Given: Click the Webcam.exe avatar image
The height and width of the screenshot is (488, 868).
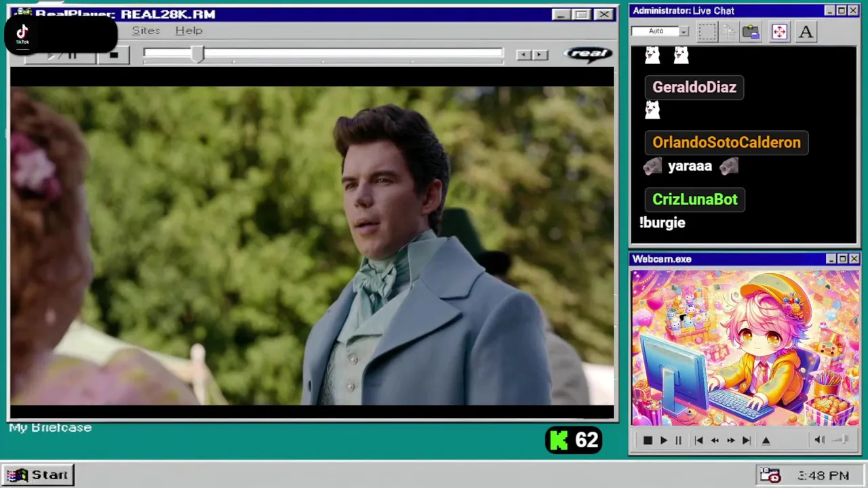Looking at the screenshot, I should [745, 348].
